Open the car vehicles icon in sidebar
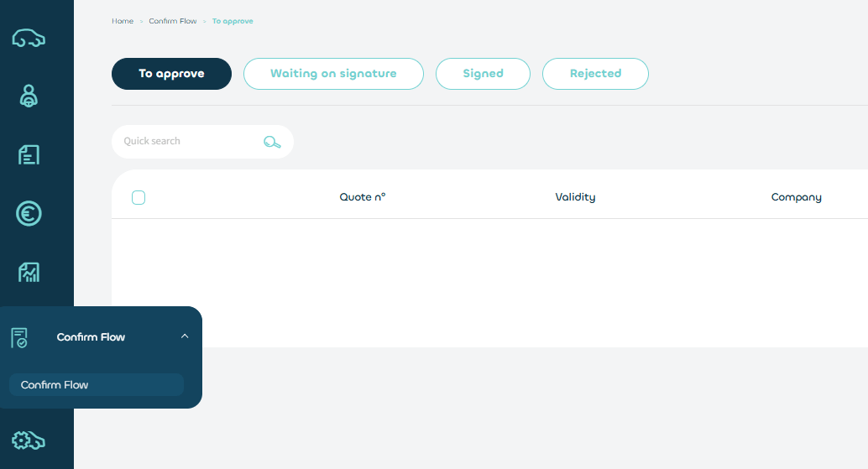Viewport: 868px width, 469px height. (29, 39)
